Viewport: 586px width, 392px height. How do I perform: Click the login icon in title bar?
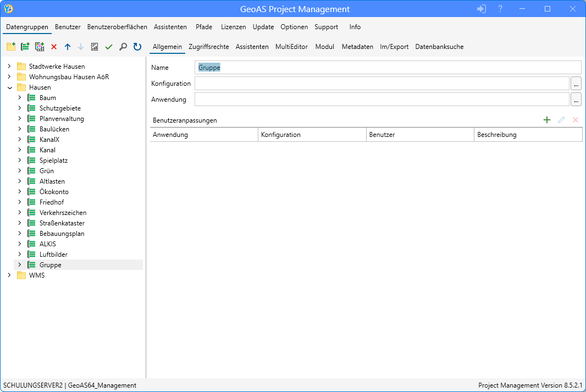pos(482,9)
